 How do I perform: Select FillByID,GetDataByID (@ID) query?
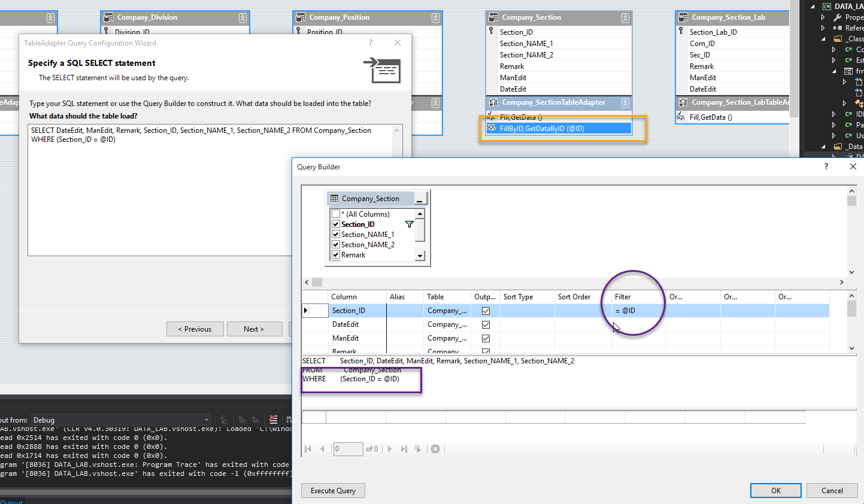point(541,129)
